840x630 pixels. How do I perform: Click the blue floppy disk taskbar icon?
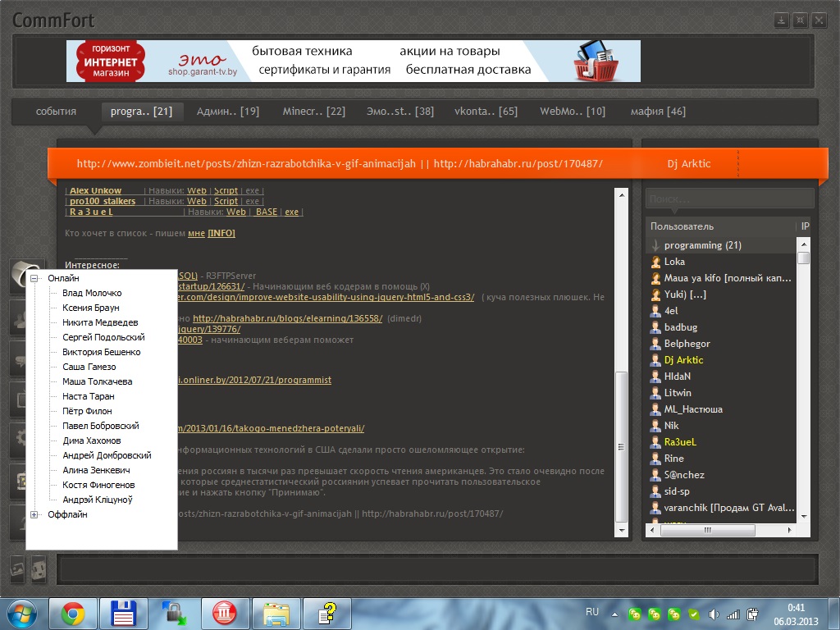point(123,613)
